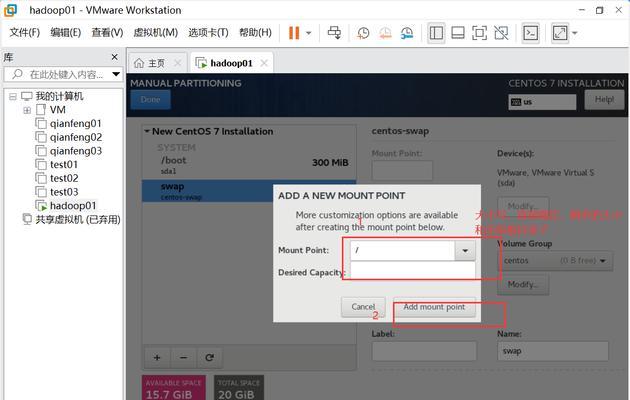Click the Device(s) Modify button
Image resolution: width=630 pixels, height=400 pixels.
pos(523,206)
